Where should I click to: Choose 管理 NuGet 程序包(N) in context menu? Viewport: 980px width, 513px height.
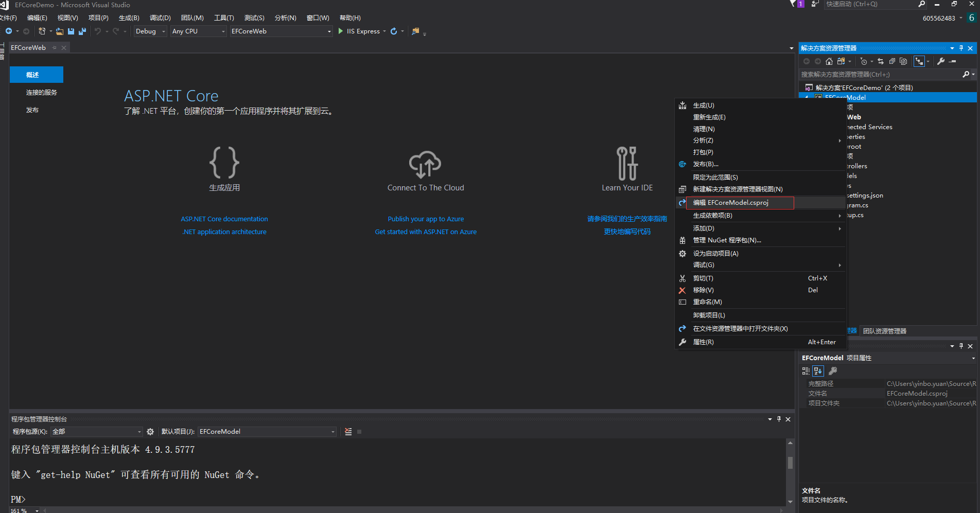pos(761,240)
